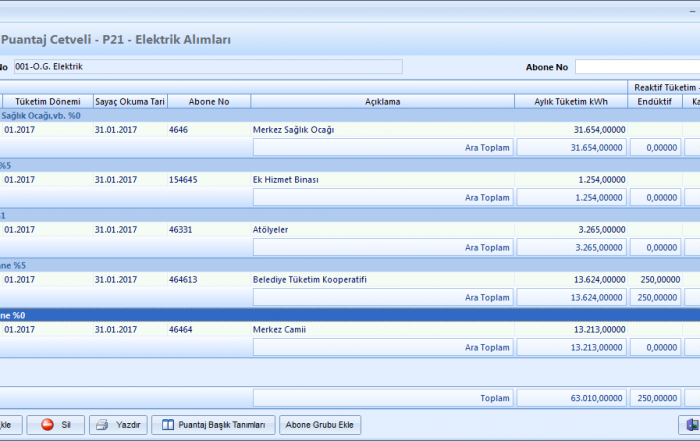Click the Açıklama column header
Viewport: 700px width, 441px height.
pyautogui.click(x=383, y=101)
